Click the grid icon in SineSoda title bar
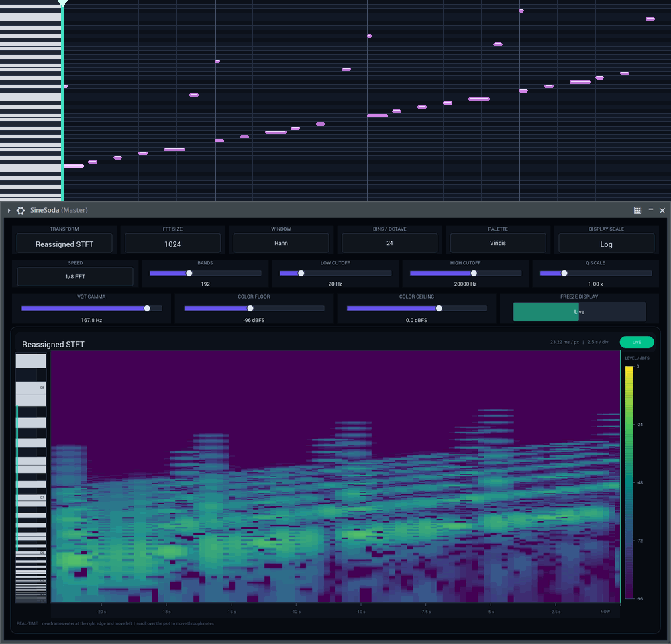 click(x=637, y=210)
